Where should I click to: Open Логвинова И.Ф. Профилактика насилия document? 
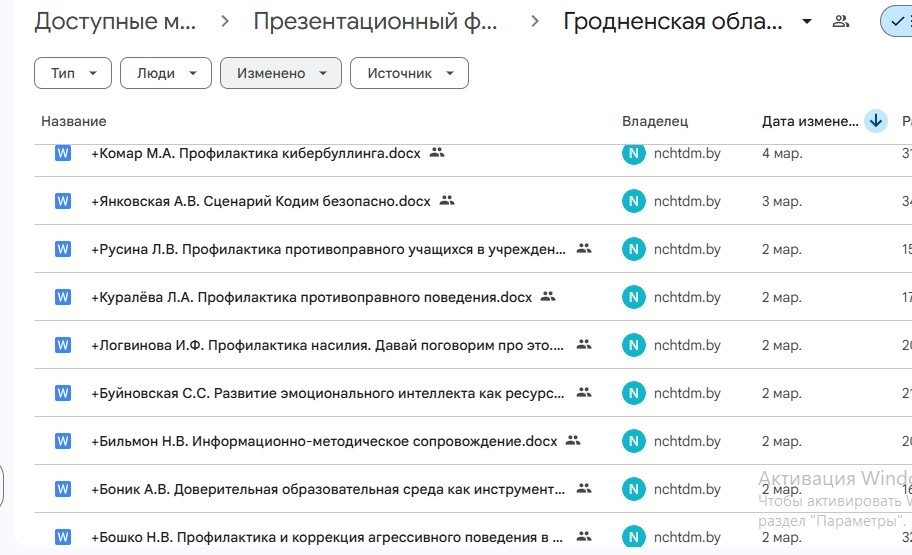coord(328,345)
